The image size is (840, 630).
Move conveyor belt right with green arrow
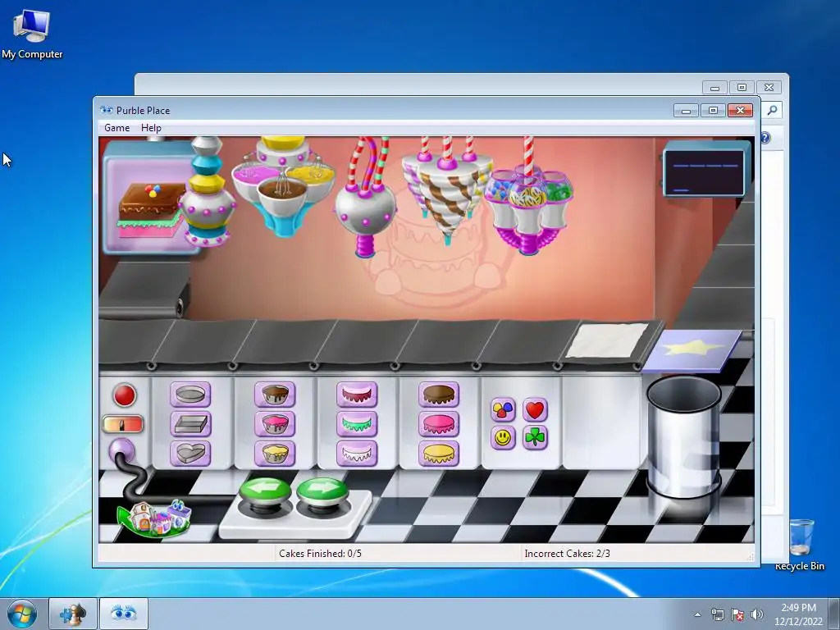(322, 491)
